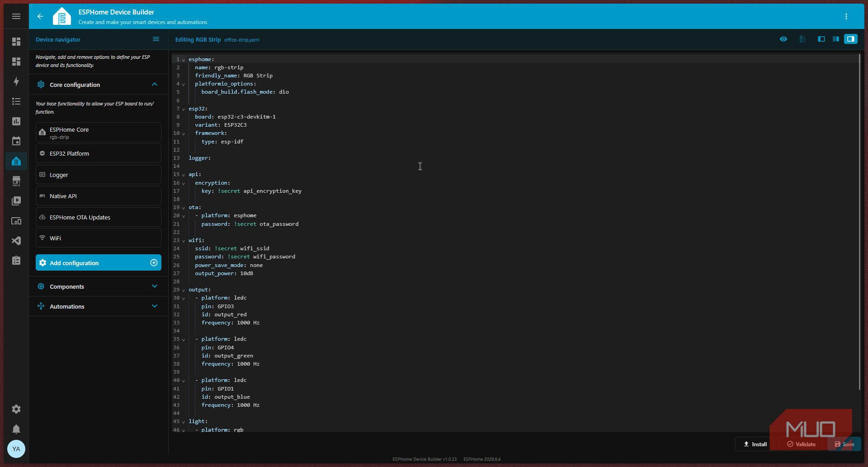Open the To-do clipboard icon
Image resolution: width=868 pixels, height=467 pixels.
click(x=16, y=261)
